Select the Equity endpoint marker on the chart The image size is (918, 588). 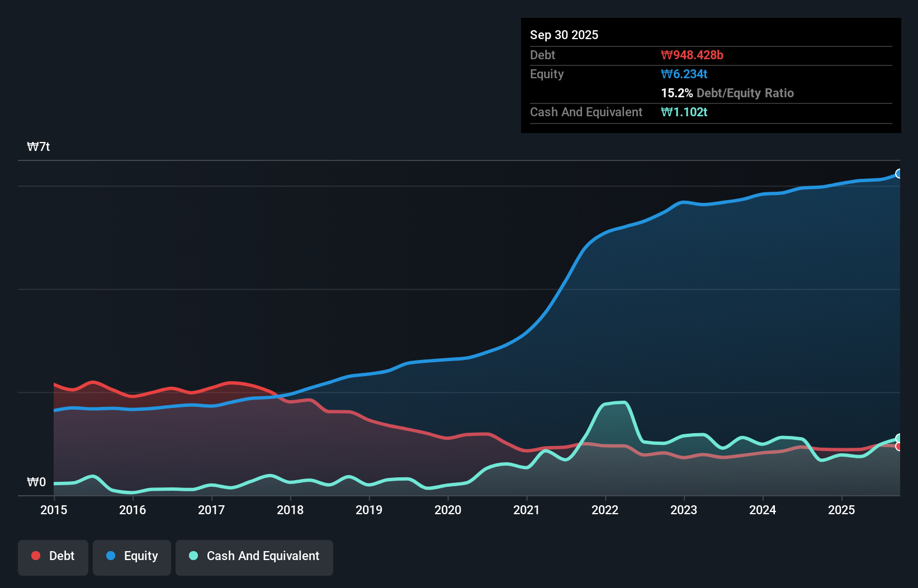pyautogui.click(x=898, y=173)
